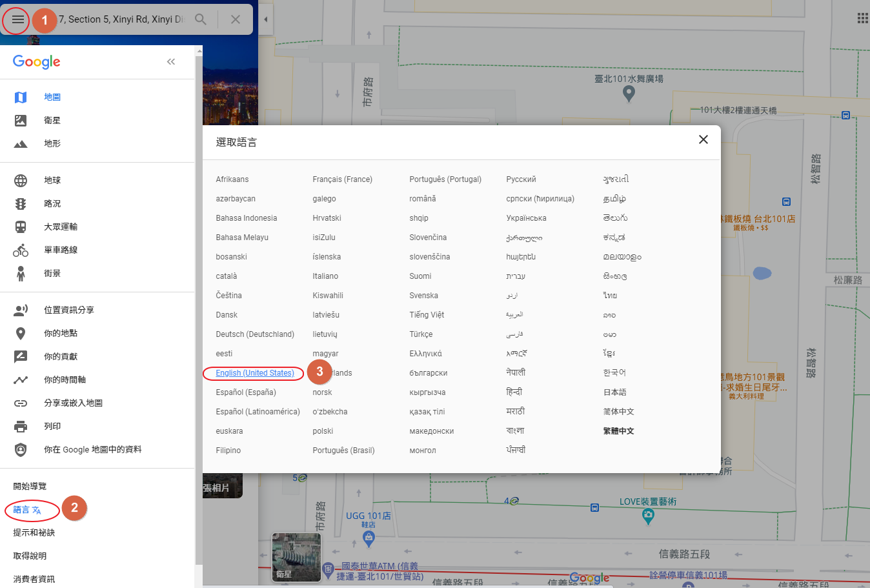
Task: Open the hamburger main menu
Action: [x=18, y=19]
